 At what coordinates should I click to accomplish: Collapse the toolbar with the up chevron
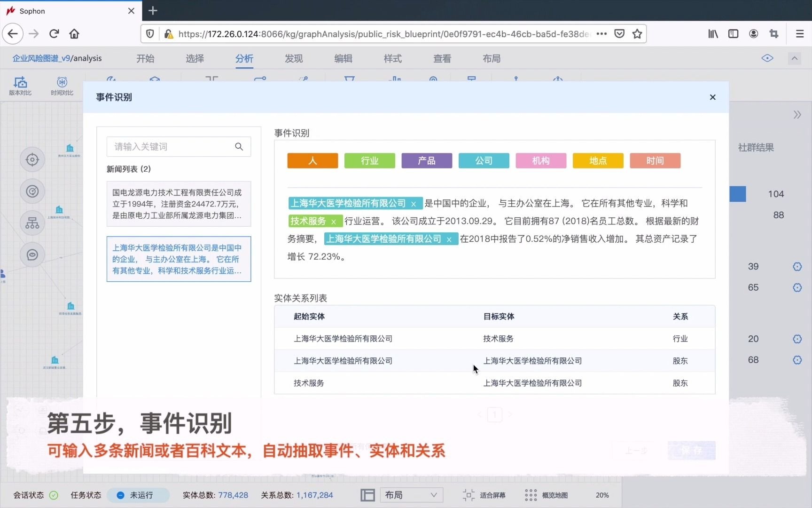pyautogui.click(x=795, y=58)
